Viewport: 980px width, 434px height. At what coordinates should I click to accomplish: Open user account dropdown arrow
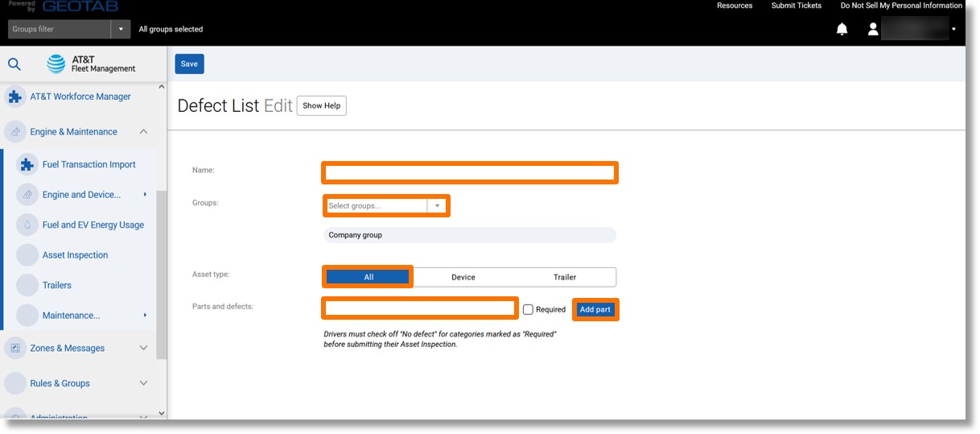point(953,30)
